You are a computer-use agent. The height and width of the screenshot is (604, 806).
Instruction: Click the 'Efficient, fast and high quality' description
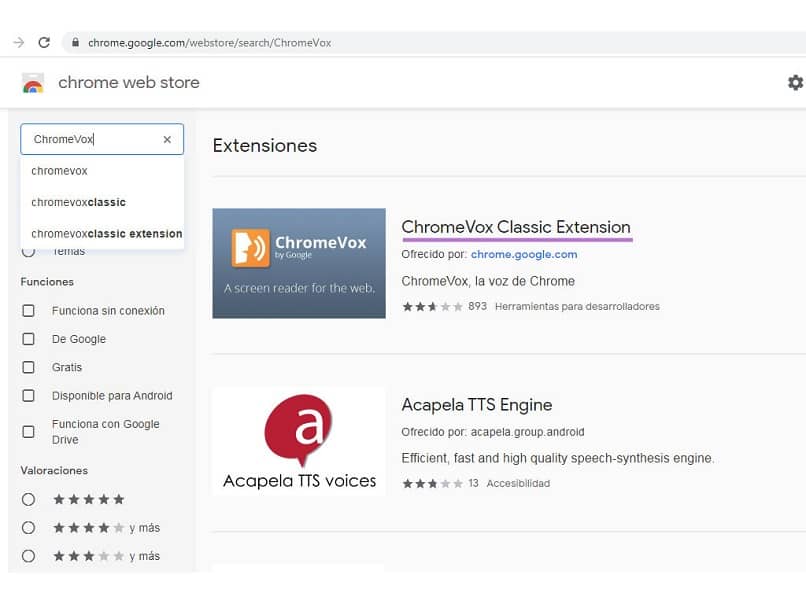coord(558,458)
